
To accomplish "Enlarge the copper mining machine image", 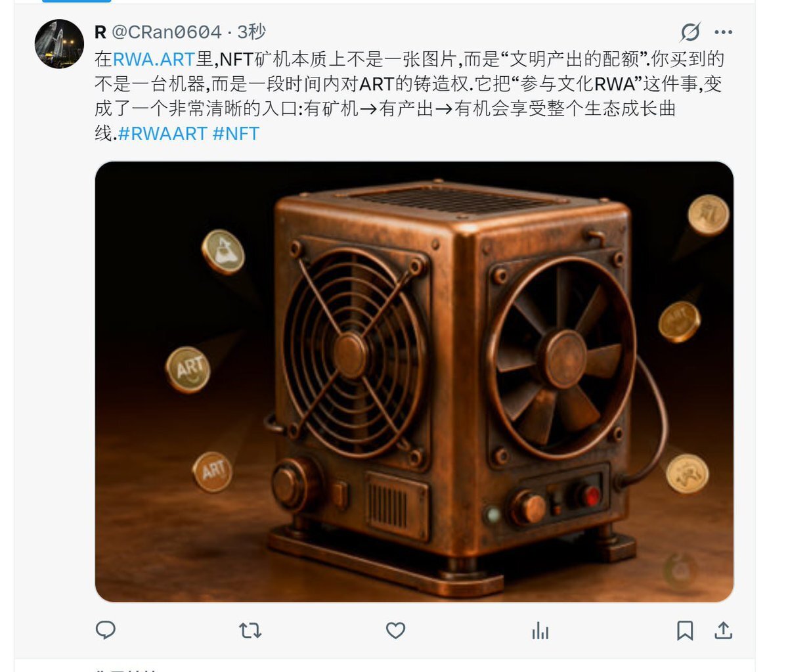I will pyautogui.click(x=414, y=382).
